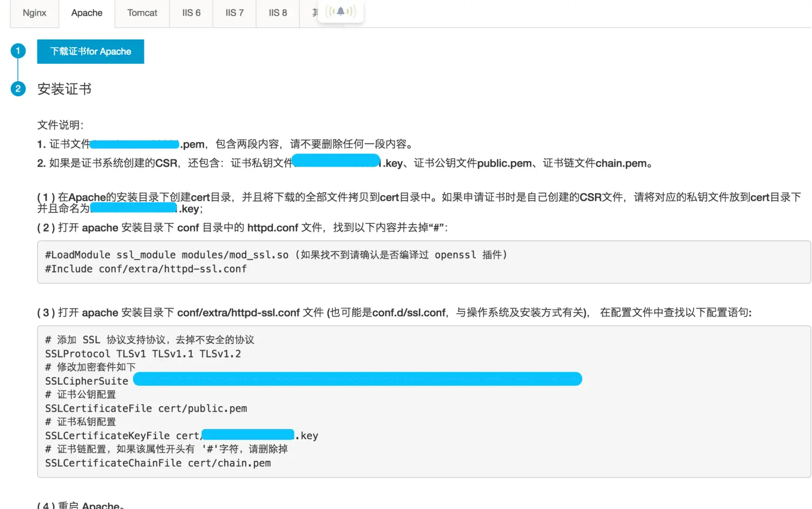Switch to the Nginx tab
Image resolution: width=812 pixels, height=509 pixels.
click(x=35, y=13)
